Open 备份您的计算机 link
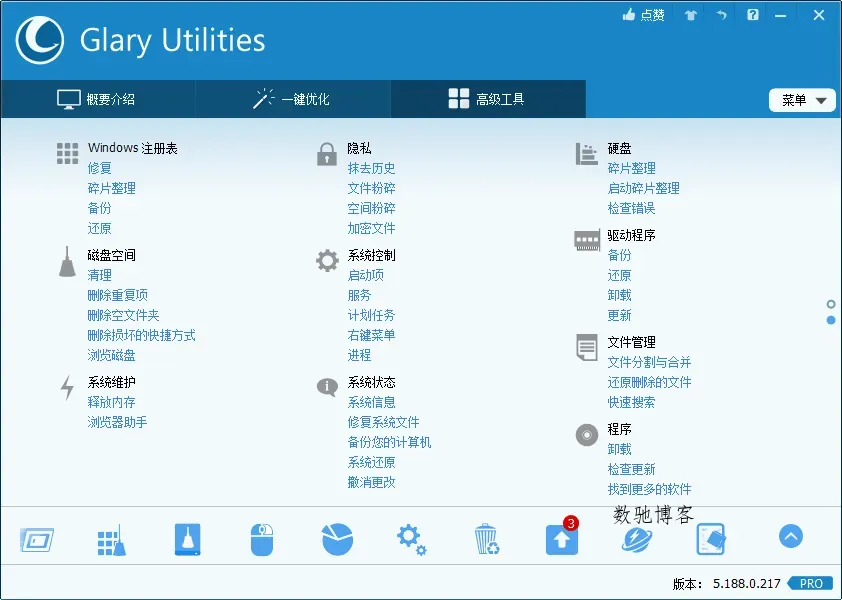This screenshot has width=842, height=600. (x=389, y=443)
